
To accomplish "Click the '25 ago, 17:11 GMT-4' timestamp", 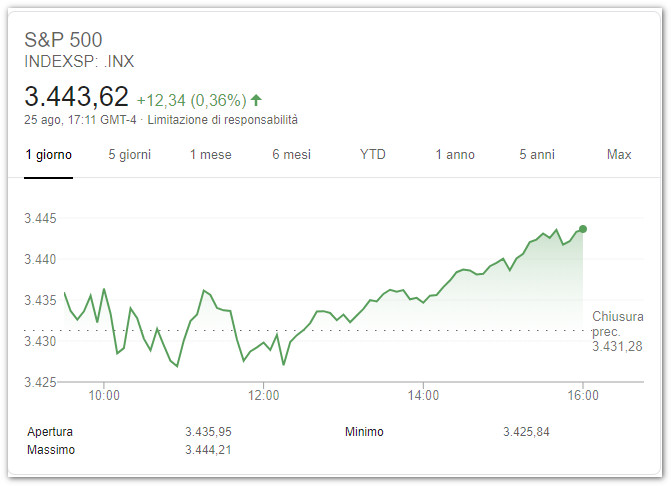I will 80,120.
